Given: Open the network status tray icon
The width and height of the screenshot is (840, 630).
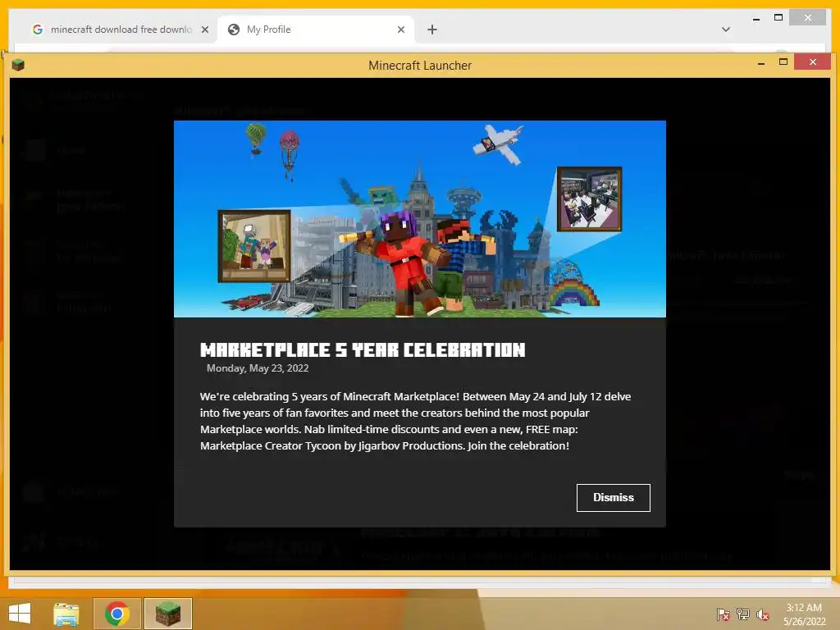Looking at the screenshot, I should [743, 614].
